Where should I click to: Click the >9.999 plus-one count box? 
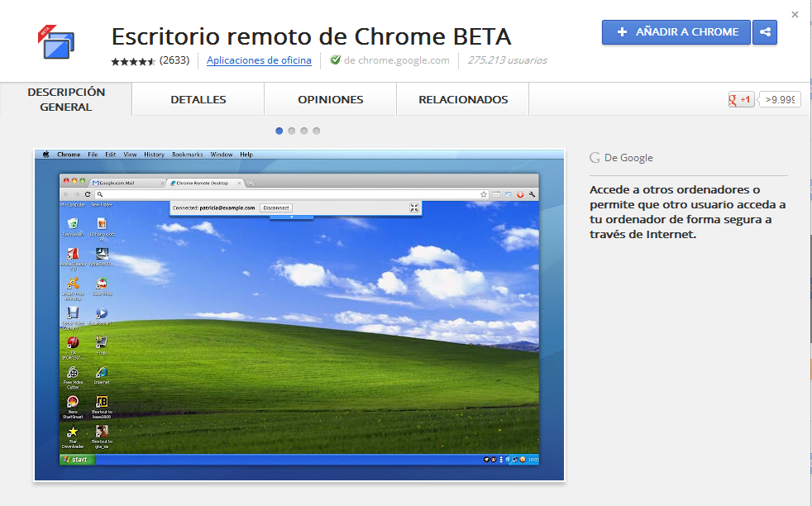coord(780,99)
